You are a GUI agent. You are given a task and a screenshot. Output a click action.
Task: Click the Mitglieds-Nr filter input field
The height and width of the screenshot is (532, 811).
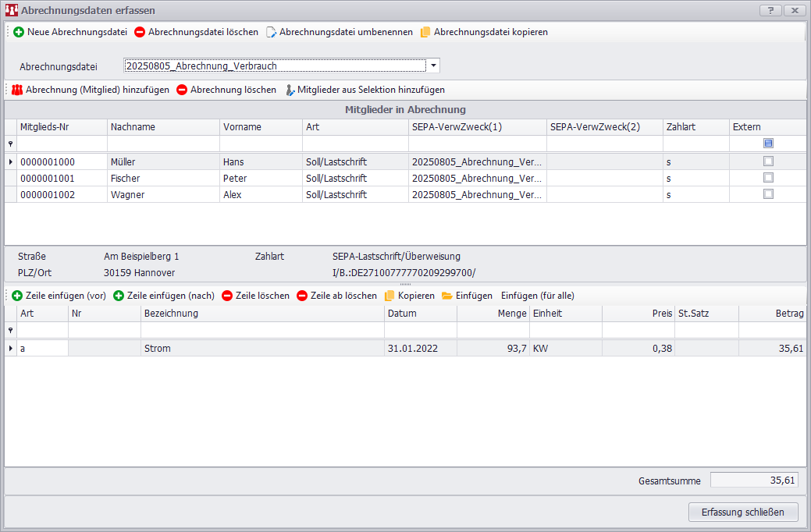click(x=62, y=144)
